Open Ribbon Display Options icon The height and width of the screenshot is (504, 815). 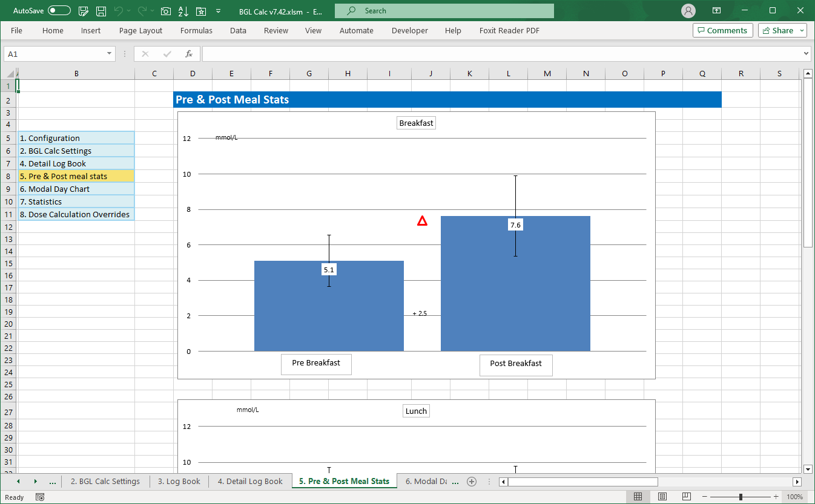tap(717, 11)
